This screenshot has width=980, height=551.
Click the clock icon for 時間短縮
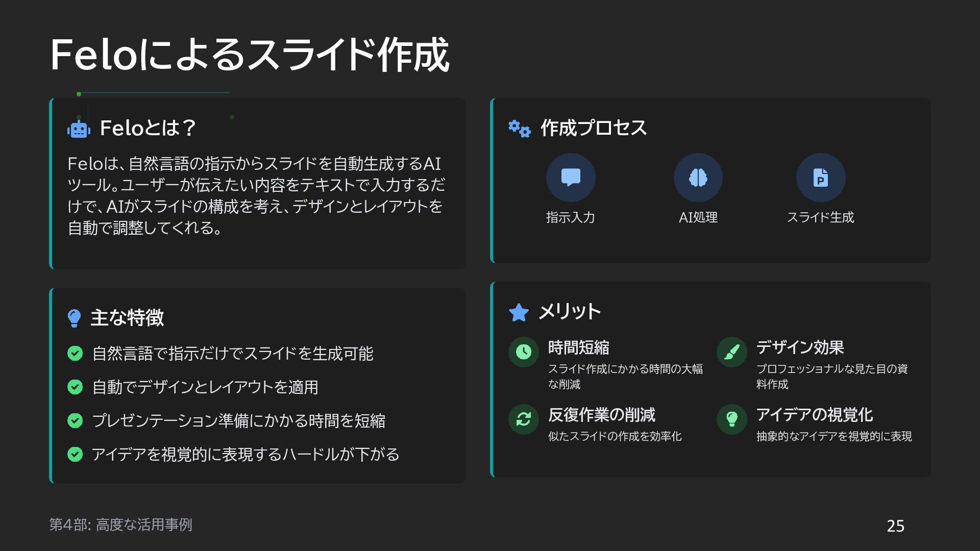pos(524,352)
